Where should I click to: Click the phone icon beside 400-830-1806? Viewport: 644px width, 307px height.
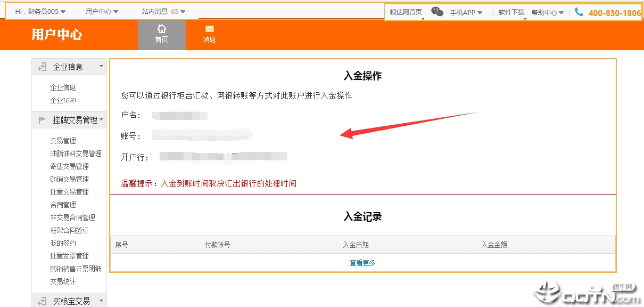coord(579,12)
